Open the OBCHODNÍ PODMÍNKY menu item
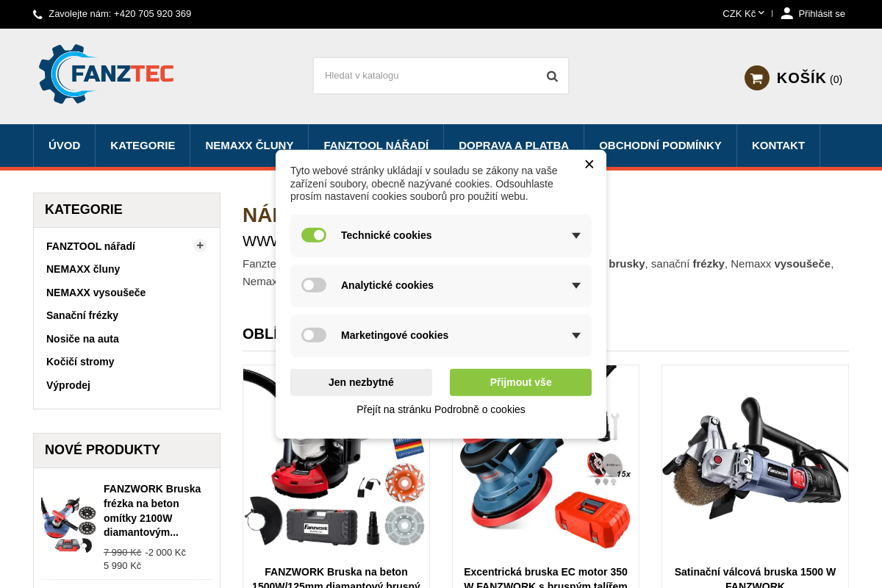Image resolution: width=882 pixels, height=588 pixels. tap(660, 146)
